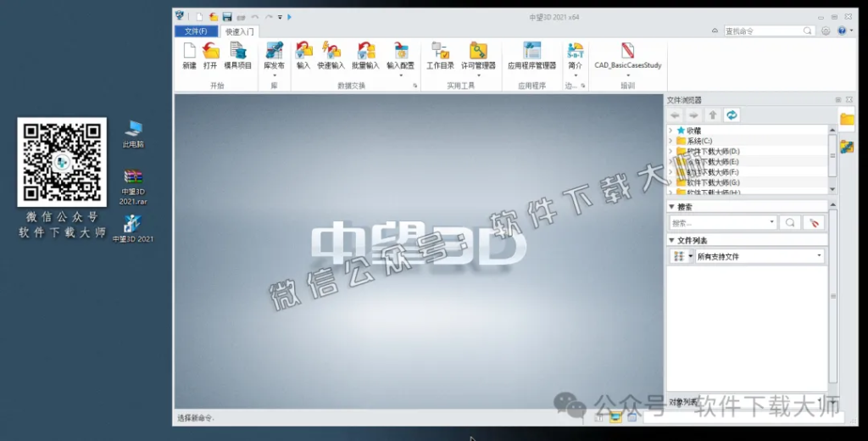Click the save disk icon in quick access toolbar
Image resolution: width=868 pixels, height=441 pixels.
(x=227, y=17)
